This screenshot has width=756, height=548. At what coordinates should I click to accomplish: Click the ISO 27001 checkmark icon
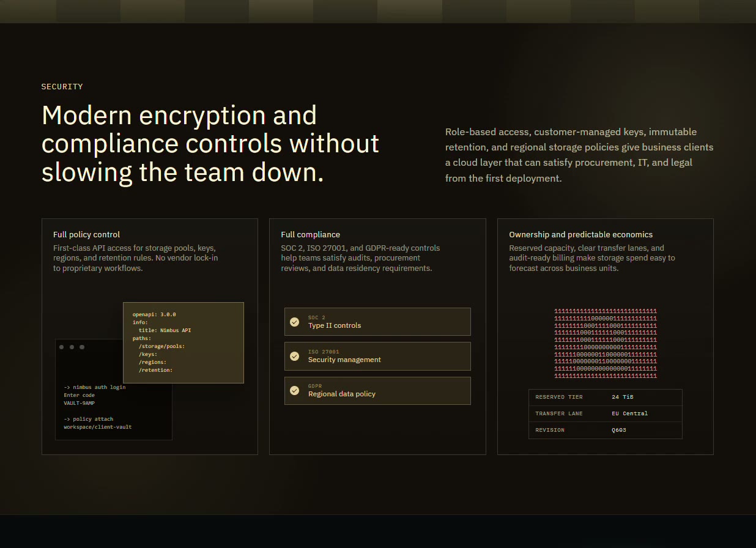point(294,356)
